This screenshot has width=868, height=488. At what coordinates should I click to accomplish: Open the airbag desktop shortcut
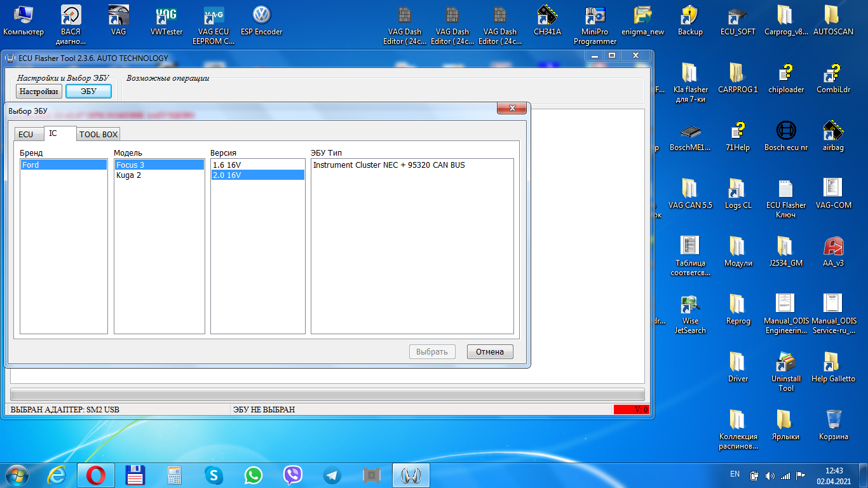(833, 135)
